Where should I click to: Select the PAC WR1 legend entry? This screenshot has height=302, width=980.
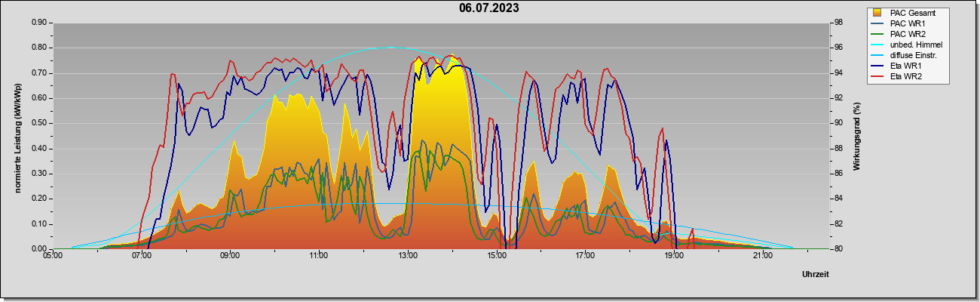pos(908,23)
